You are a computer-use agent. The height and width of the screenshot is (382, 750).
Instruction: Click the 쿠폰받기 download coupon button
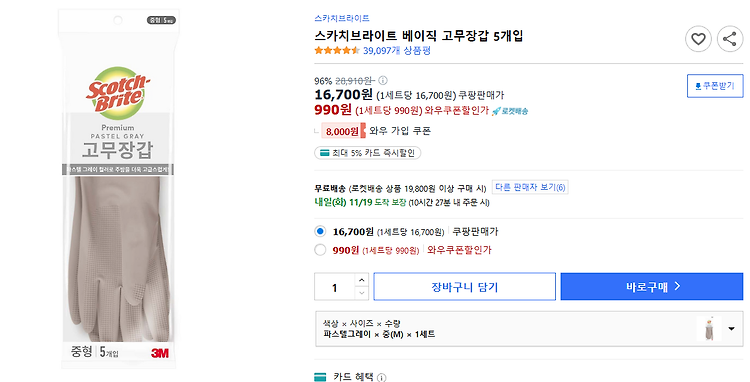715,86
